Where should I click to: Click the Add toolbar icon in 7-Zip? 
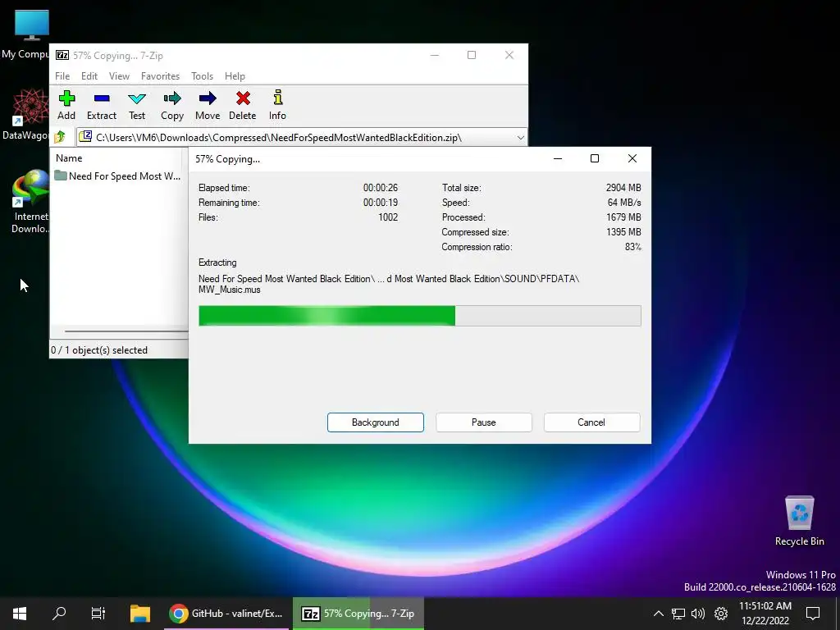coord(66,105)
